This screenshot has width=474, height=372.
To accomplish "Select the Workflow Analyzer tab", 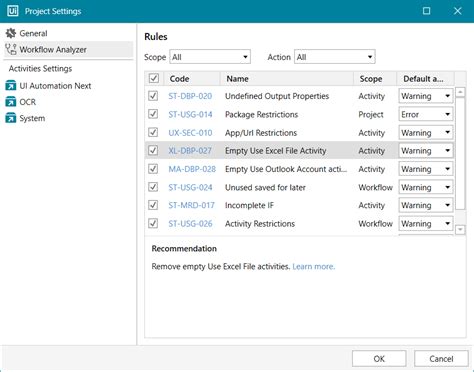I will (68, 49).
